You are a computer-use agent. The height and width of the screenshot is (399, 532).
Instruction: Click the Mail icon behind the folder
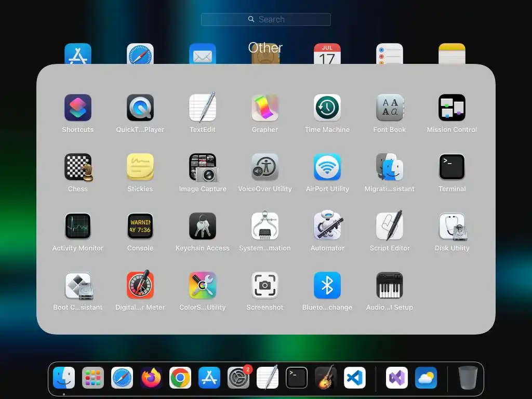[203, 54]
